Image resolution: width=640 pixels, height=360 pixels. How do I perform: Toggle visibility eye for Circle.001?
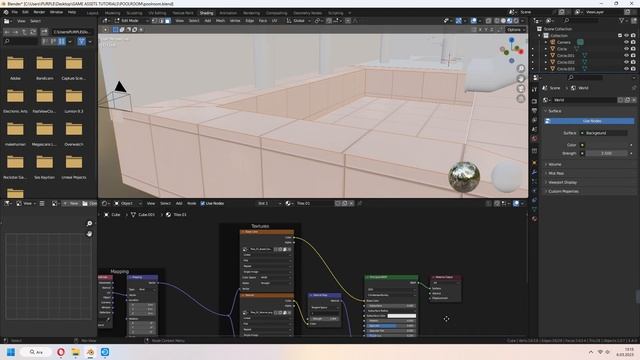(626, 56)
